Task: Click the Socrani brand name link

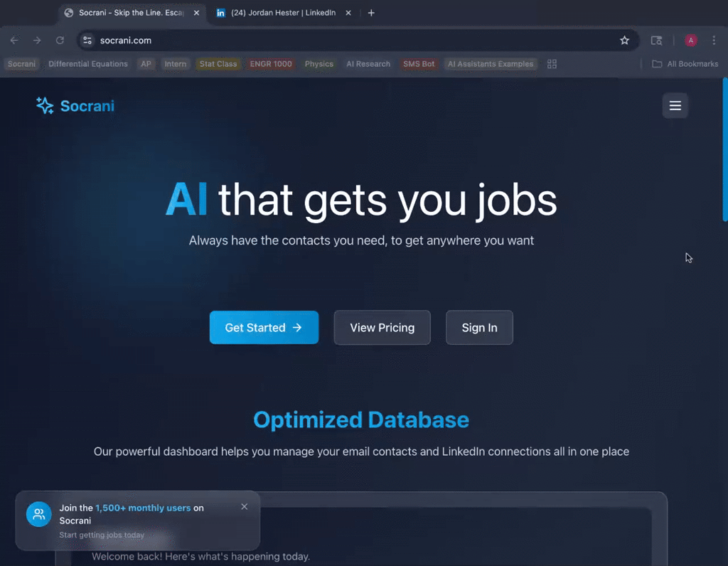Action: pos(87,106)
